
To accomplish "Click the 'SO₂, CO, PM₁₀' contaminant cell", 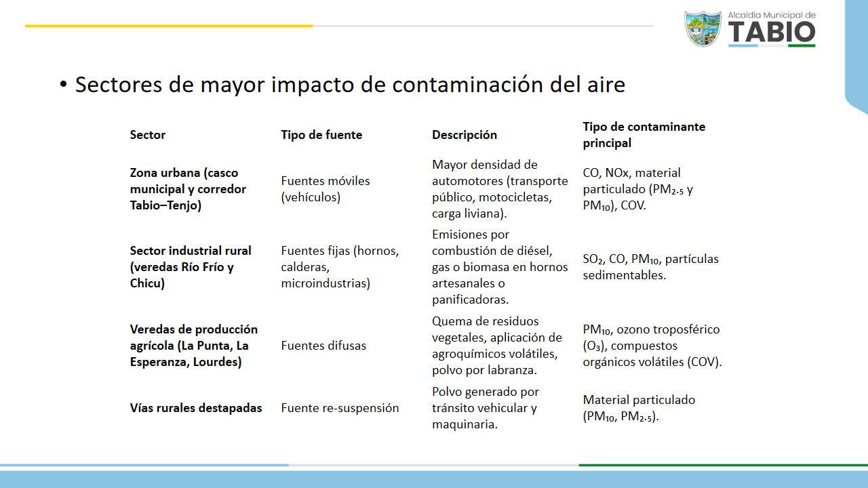I will coord(650,266).
